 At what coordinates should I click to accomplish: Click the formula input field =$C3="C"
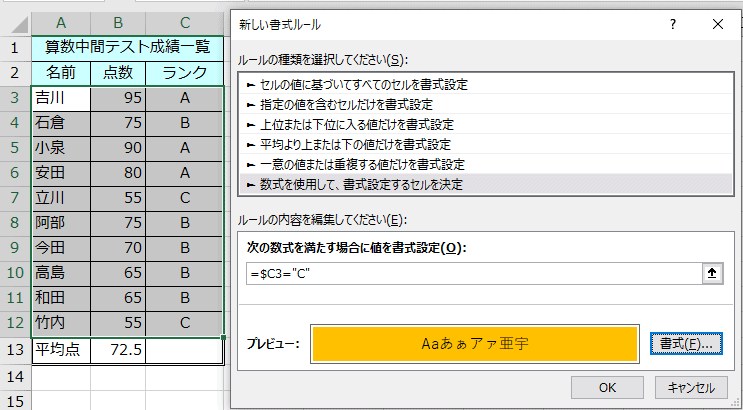click(x=470, y=273)
